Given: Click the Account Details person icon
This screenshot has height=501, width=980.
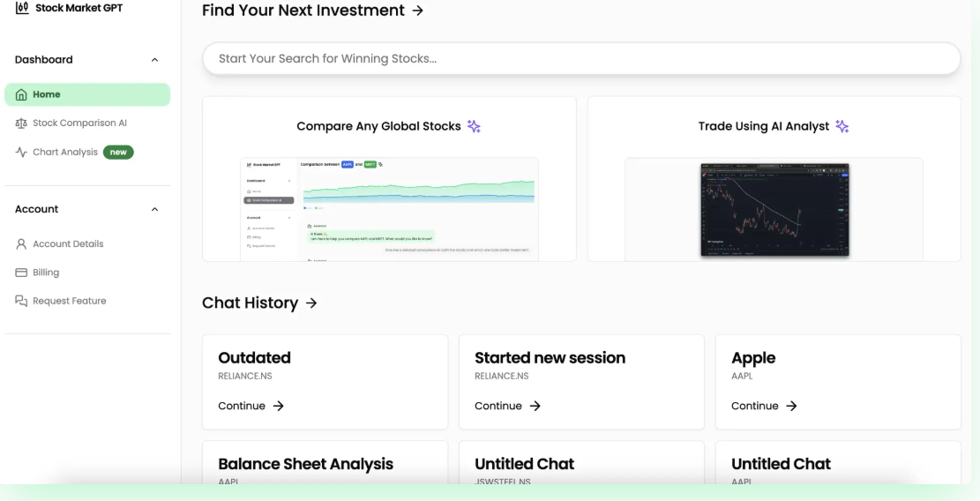Looking at the screenshot, I should 22,244.
